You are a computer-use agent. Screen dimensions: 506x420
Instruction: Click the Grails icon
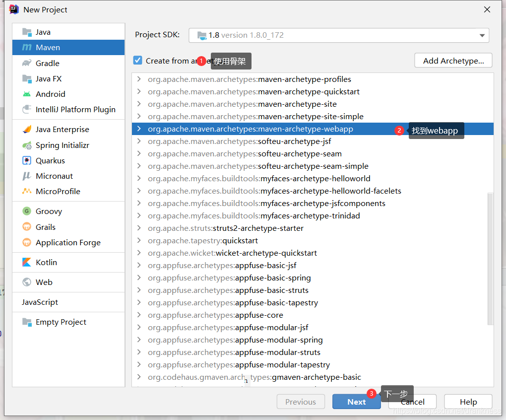(27, 226)
